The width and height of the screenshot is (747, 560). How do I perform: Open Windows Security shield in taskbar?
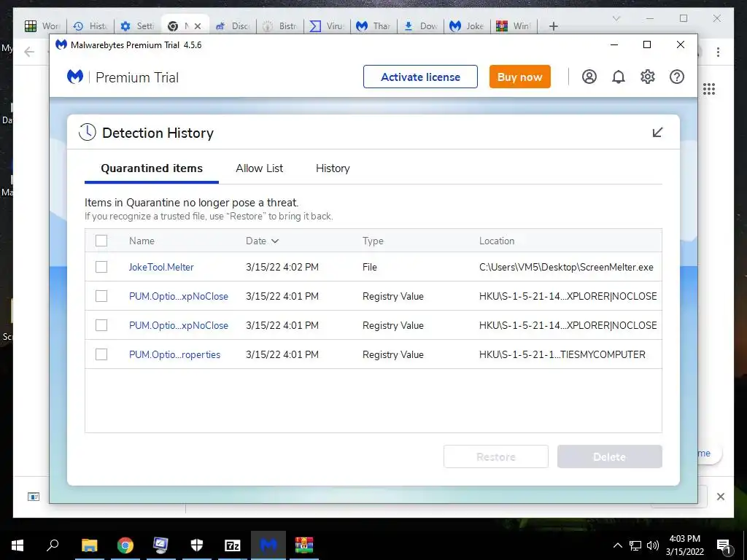197,545
